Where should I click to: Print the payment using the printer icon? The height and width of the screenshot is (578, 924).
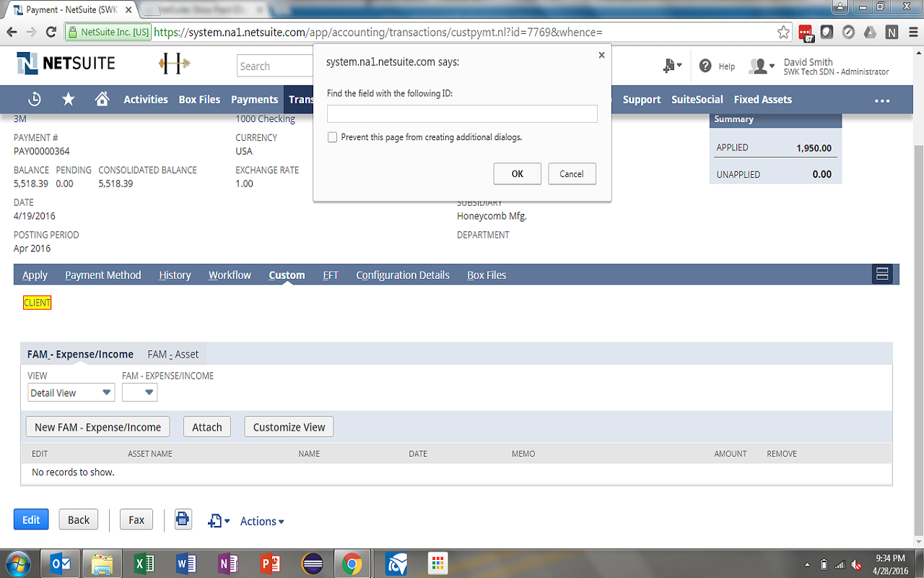click(183, 519)
